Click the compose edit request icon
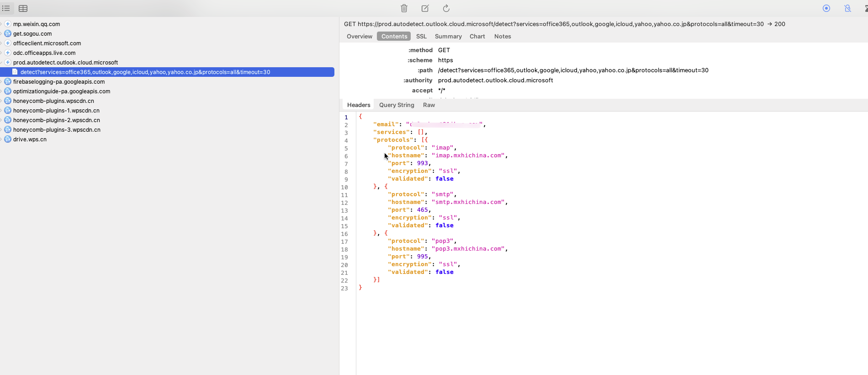The width and height of the screenshot is (868, 375). pos(425,8)
